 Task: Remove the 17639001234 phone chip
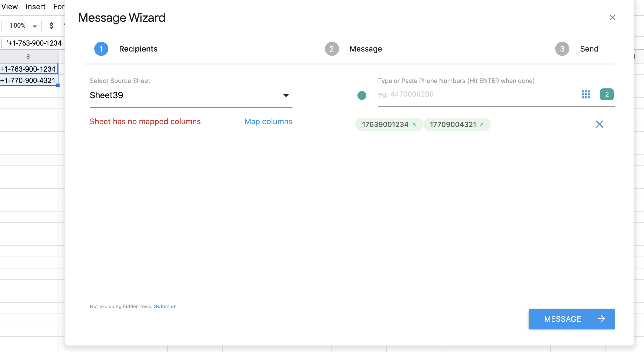(x=414, y=124)
